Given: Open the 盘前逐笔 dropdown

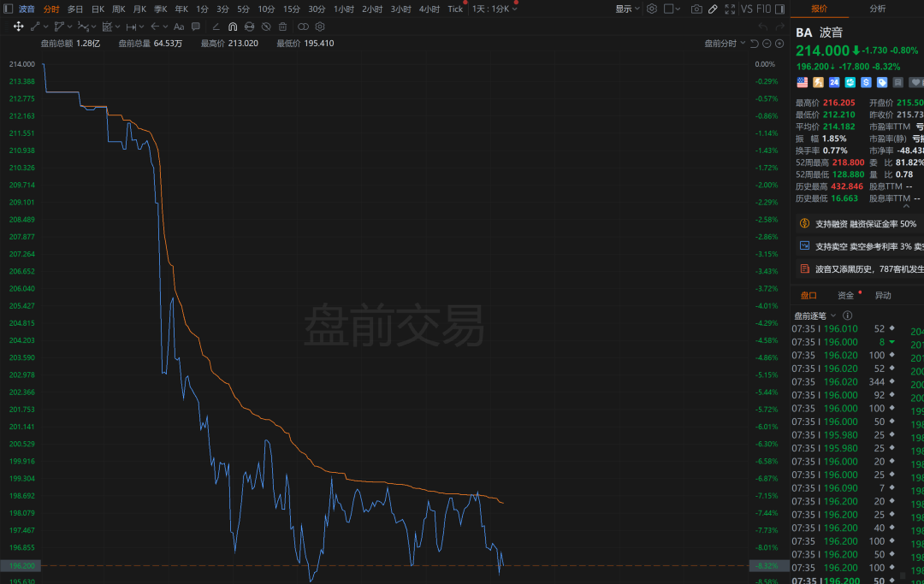Looking at the screenshot, I should click(815, 316).
